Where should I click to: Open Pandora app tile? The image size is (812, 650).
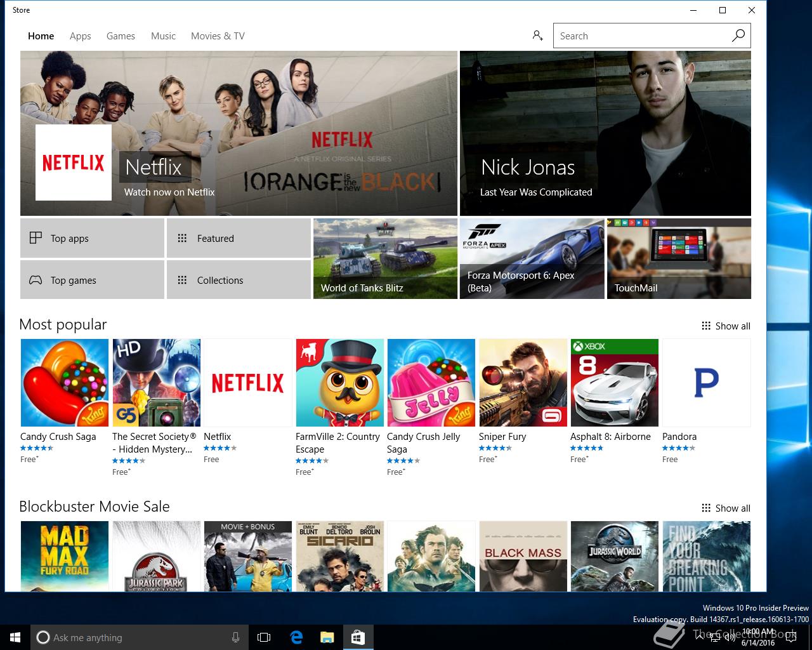point(707,383)
